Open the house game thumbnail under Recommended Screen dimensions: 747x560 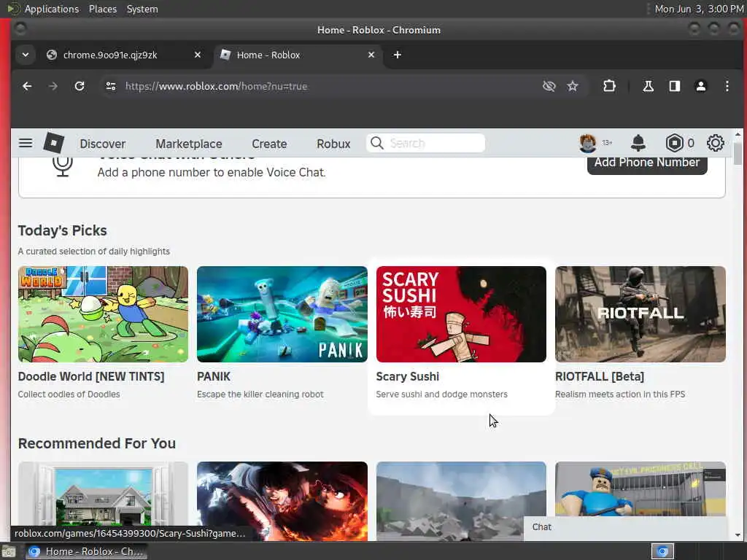[x=103, y=501]
